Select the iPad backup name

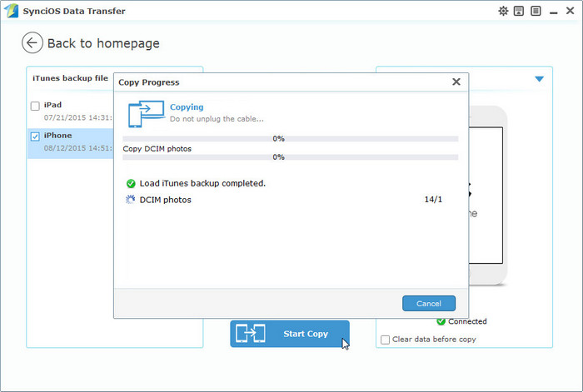pos(52,105)
